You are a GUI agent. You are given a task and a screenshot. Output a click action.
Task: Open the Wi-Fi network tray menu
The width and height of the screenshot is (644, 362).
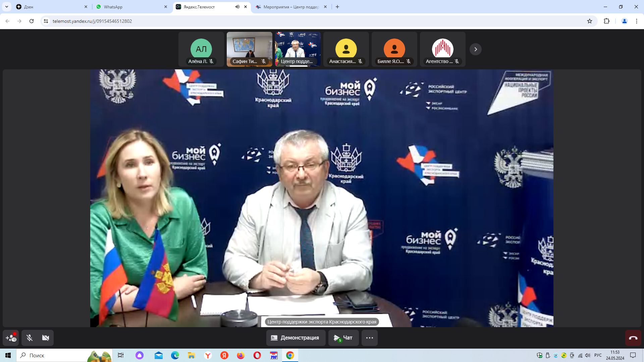pyautogui.click(x=580, y=355)
